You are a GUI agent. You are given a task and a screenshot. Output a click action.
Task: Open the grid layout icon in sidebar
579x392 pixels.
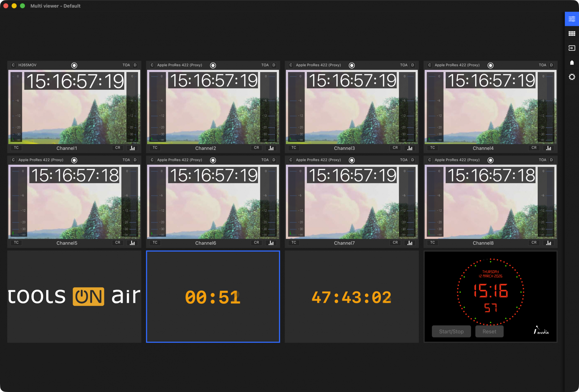point(572,33)
